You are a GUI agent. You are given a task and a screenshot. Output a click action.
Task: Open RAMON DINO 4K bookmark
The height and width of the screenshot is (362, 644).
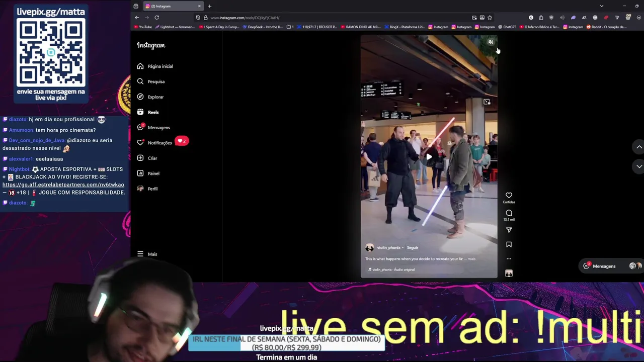pyautogui.click(x=361, y=27)
